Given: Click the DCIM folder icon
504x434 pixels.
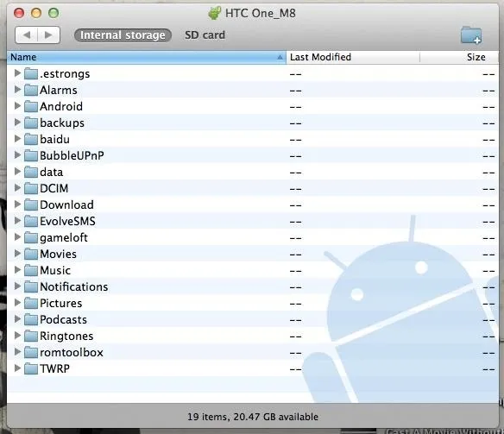Looking at the screenshot, I should coord(31,188).
